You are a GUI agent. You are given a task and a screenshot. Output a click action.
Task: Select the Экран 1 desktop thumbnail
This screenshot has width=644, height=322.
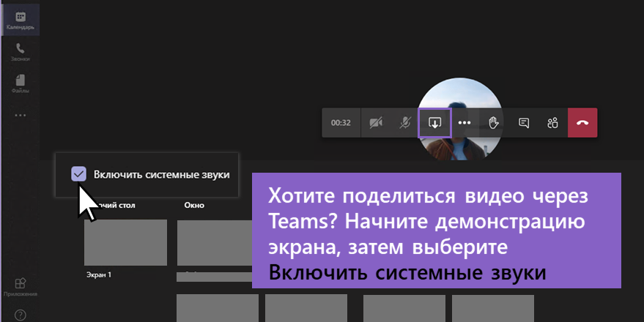click(x=126, y=242)
